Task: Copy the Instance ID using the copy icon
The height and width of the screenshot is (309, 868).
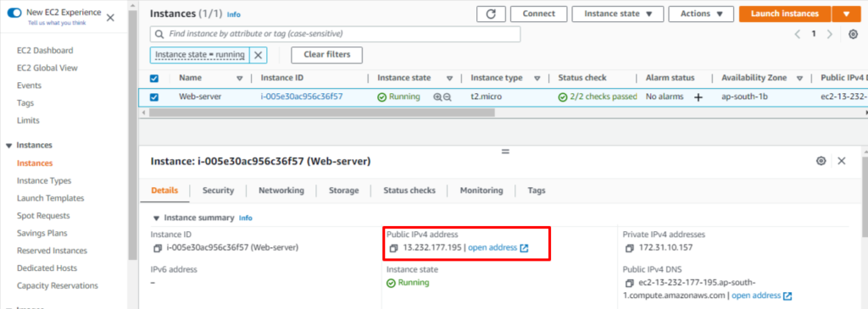Action: (x=158, y=248)
